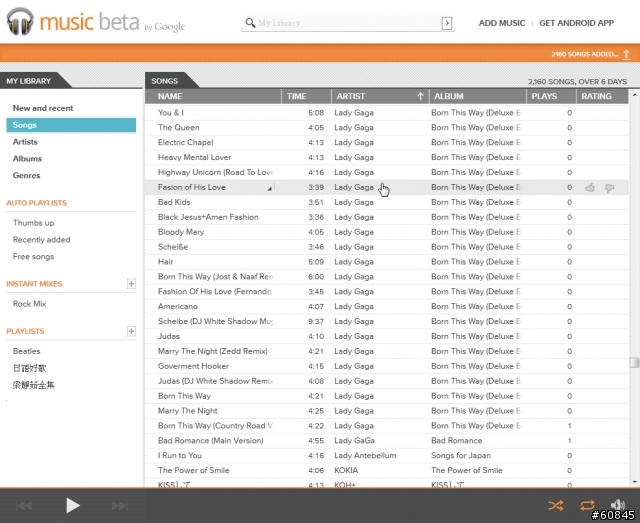This screenshot has width=640, height=523.
Task: Open New and recent in the library
Action: 43,108
